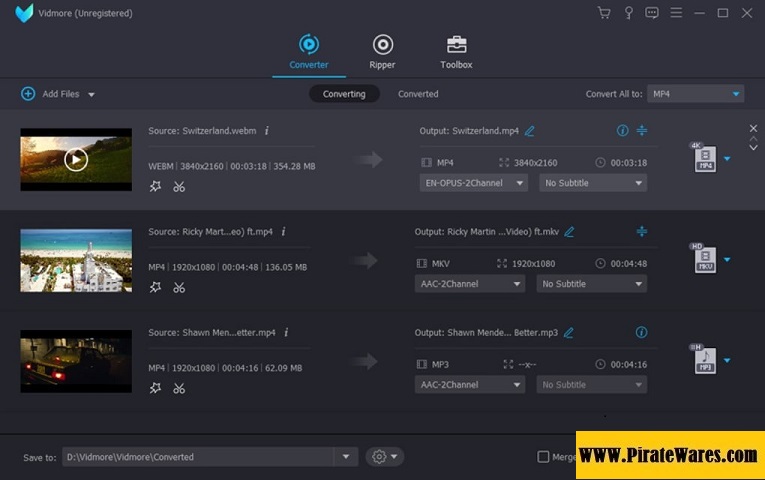Click star edit-effects icon for Ricky Martin video

[x=155, y=287]
